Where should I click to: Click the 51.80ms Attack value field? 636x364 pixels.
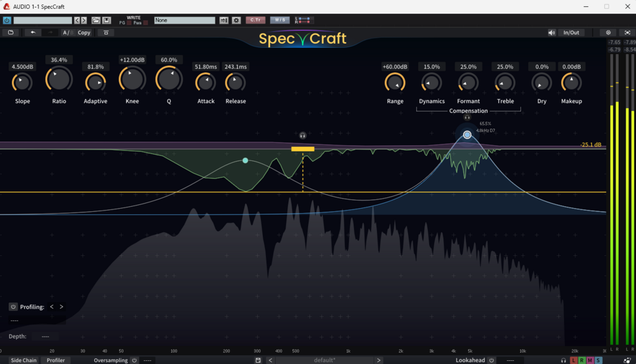pos(206,66)
